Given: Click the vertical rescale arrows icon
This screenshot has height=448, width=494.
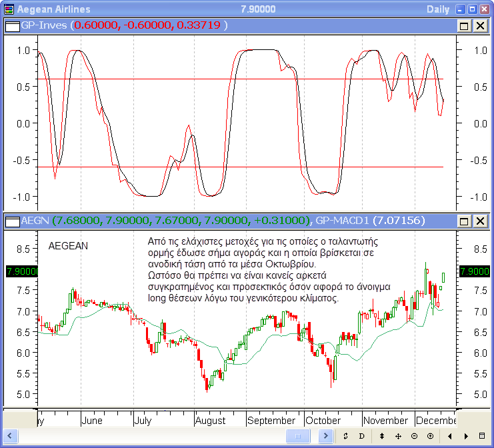Looking at the screenshot, I should (x=381, y=436).
